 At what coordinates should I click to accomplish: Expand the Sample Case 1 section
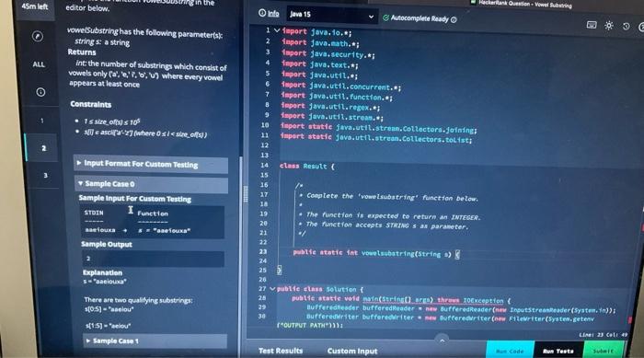(x=155, y=341)
